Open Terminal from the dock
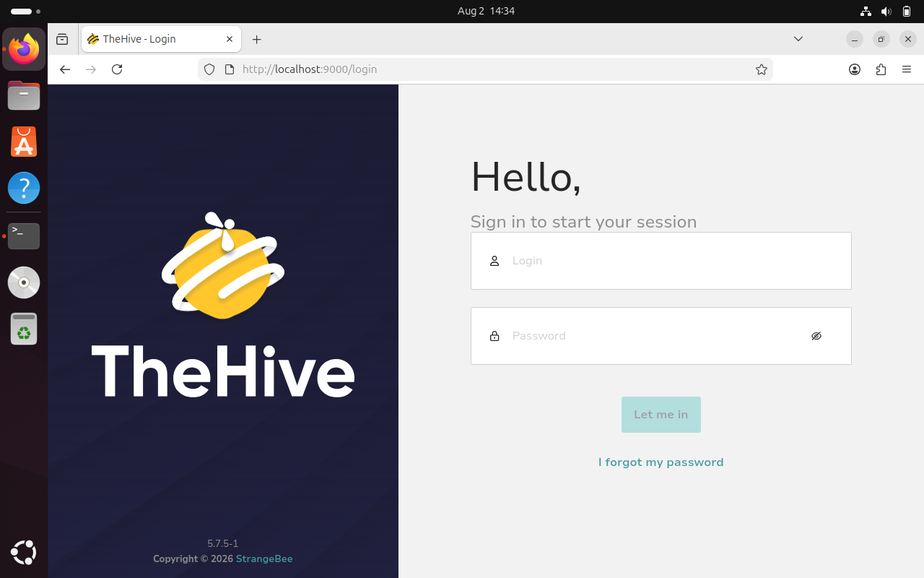 click(x=24, y=236)
